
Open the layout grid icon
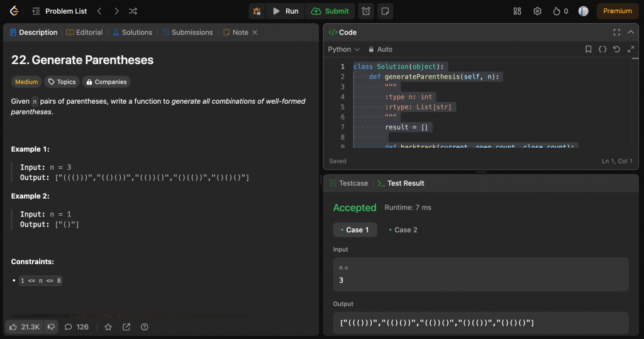pos(518,11)
